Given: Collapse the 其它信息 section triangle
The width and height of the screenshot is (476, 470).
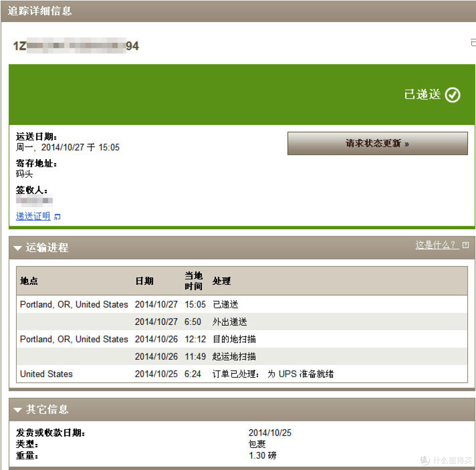Looking at the screenshot, I should 18,410.
